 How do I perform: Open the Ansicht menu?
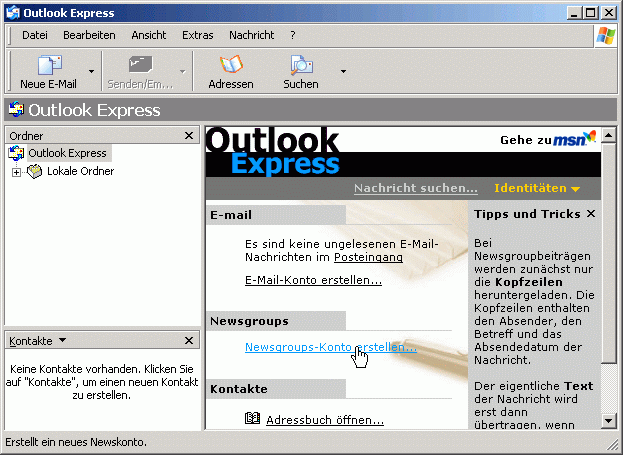[149, 35]
